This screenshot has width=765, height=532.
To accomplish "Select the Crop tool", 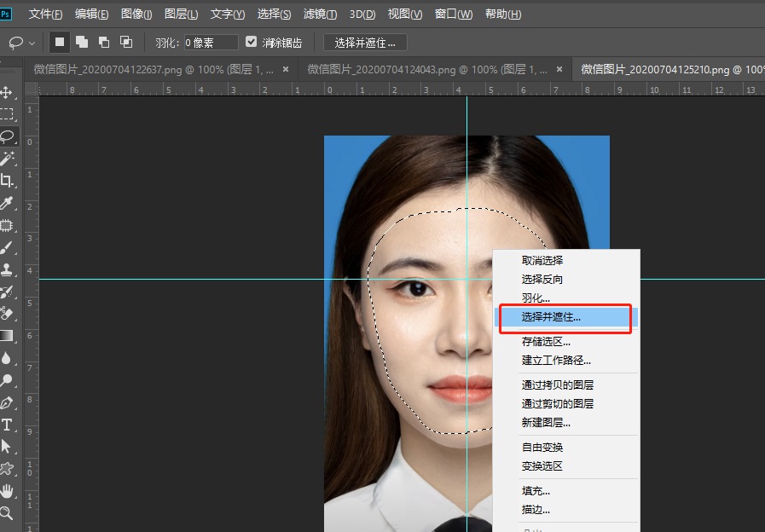I will (8, 181).
